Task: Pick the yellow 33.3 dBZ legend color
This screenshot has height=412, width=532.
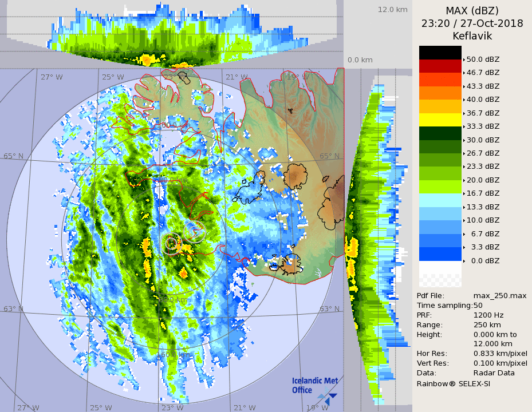Action: tap(440, 120)
